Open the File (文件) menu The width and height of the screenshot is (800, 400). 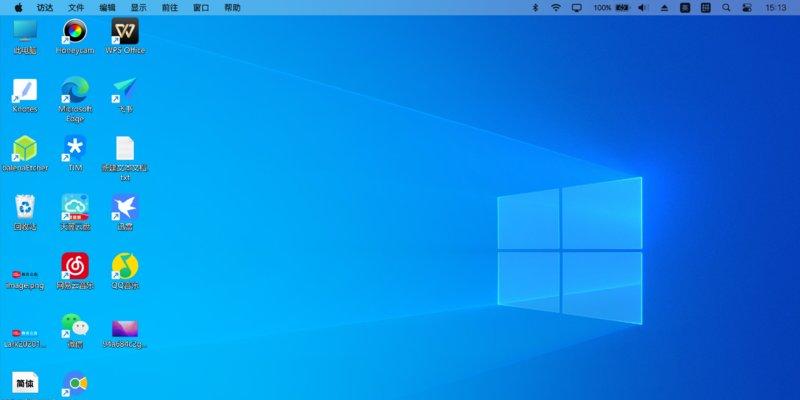(76, 8)
